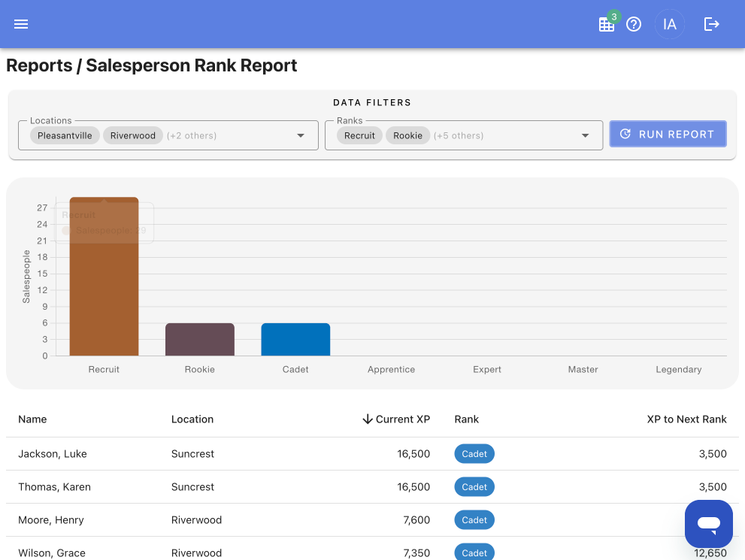Click Suncrest location in Jackson, Luke row
This screenshot has height=560, width=745.
(192, 454)
